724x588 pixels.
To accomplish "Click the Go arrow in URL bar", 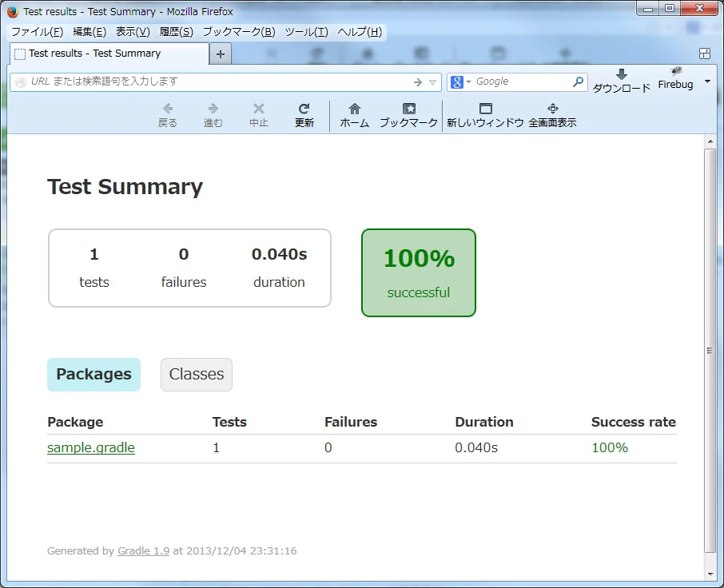I will (x=418, y=82).
